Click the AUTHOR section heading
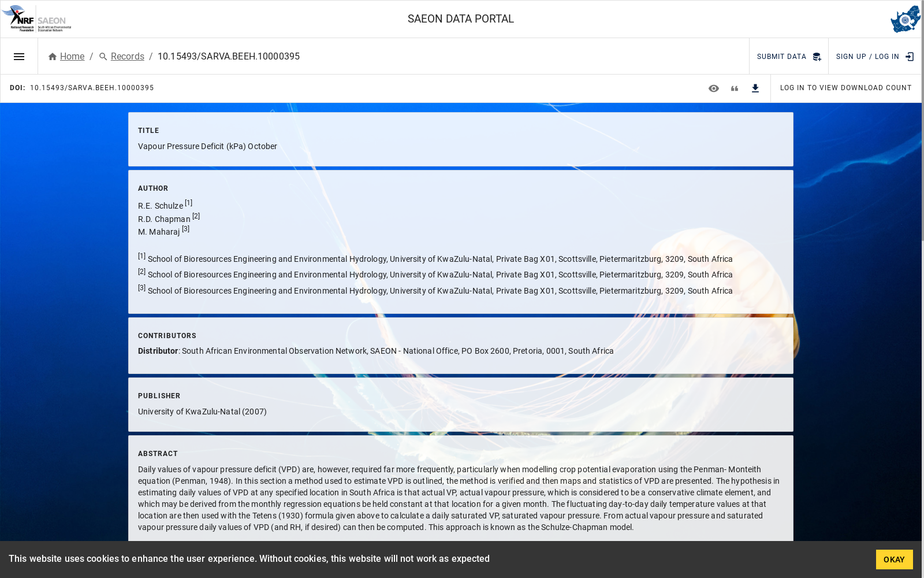The image size is (924, 578). [x=153, y=188]
